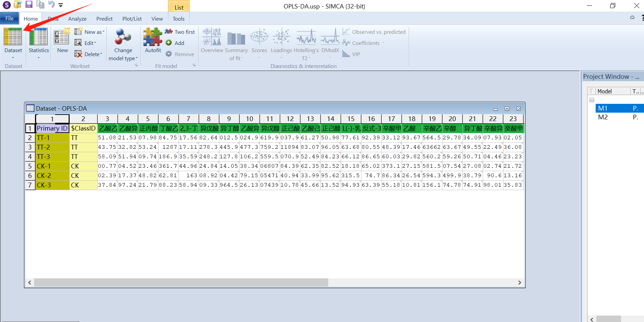Open the New as dropdown
This screenshot has width=644, height=322.
[x=90, y=32]
